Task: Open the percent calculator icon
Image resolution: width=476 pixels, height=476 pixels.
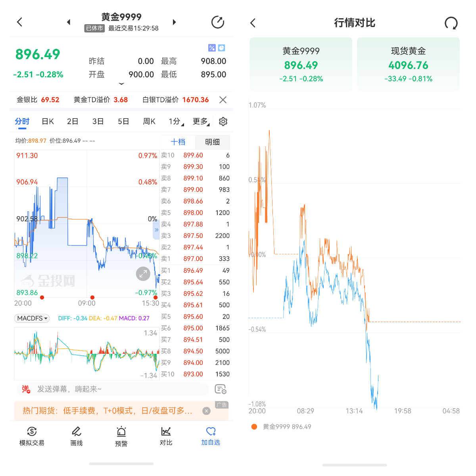Action: point(212,48)
